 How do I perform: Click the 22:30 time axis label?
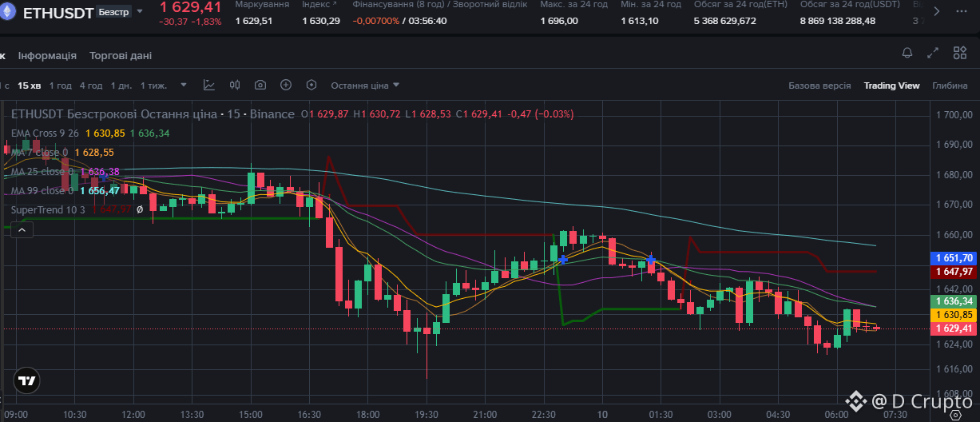pos(544,415)
